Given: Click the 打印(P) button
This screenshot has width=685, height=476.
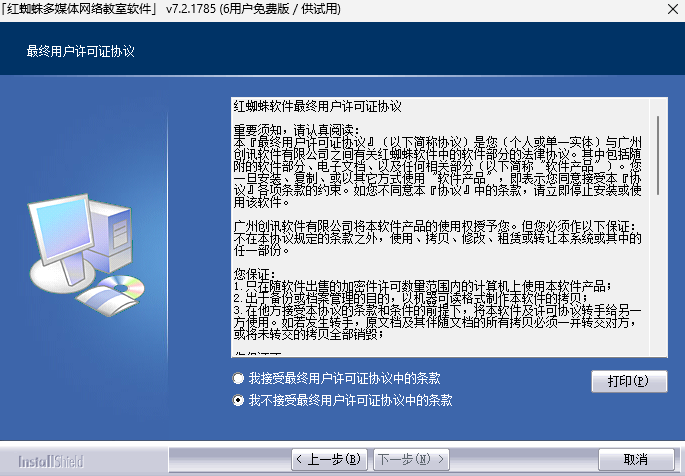Looking at the screenshot, I should tap(628, 381).
